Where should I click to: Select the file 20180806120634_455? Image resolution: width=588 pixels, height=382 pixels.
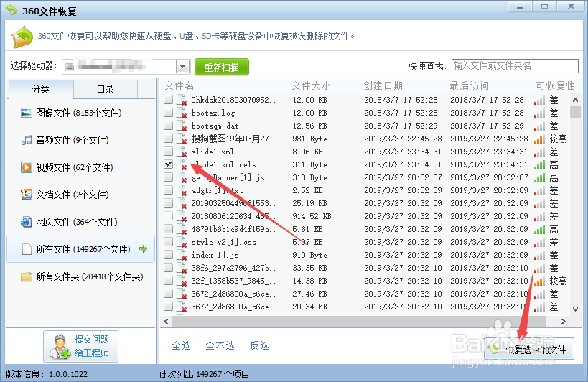pos(235,216)
